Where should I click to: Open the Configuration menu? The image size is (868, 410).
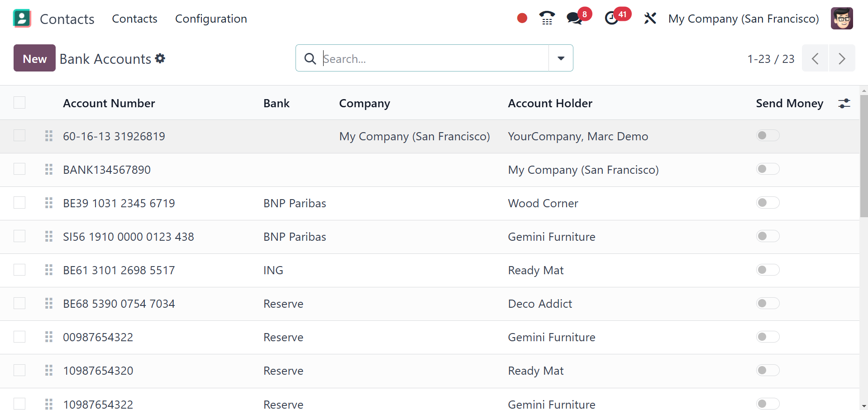tap(211, 19)
